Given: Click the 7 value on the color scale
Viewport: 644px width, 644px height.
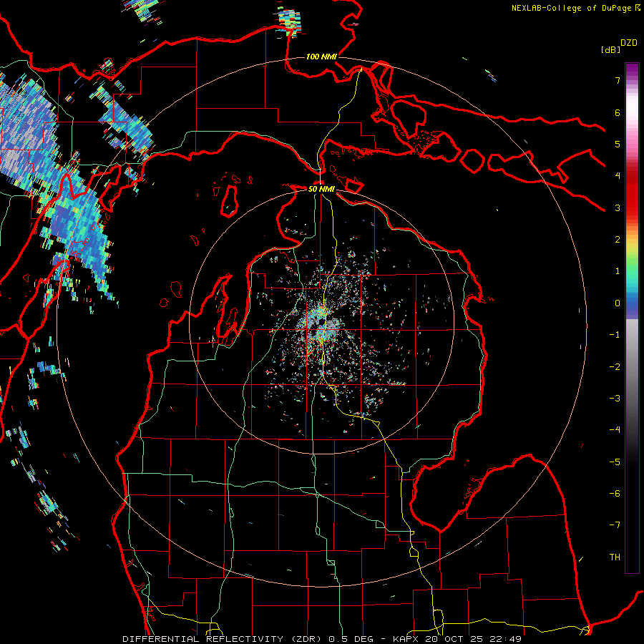Looking at the screenshot, I should click(x=618, y=80).
